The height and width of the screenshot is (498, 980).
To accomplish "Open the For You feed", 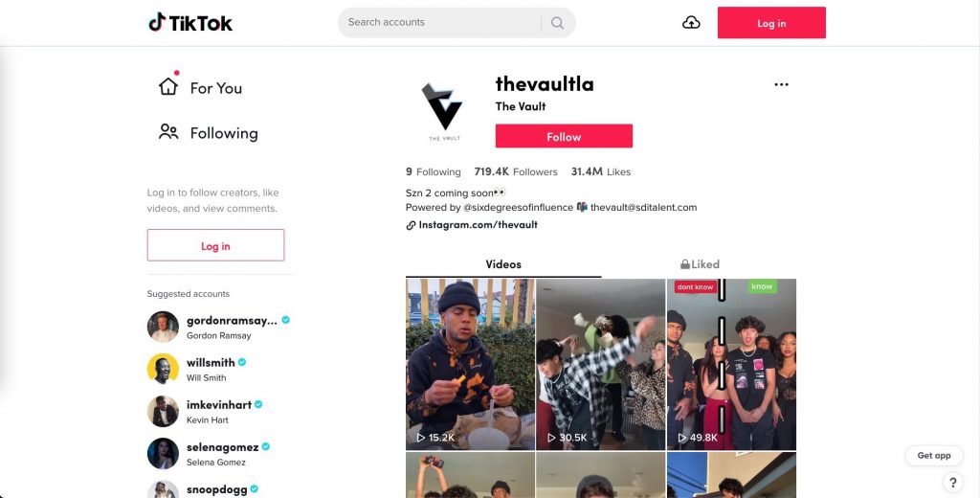I will click(200, 87).
